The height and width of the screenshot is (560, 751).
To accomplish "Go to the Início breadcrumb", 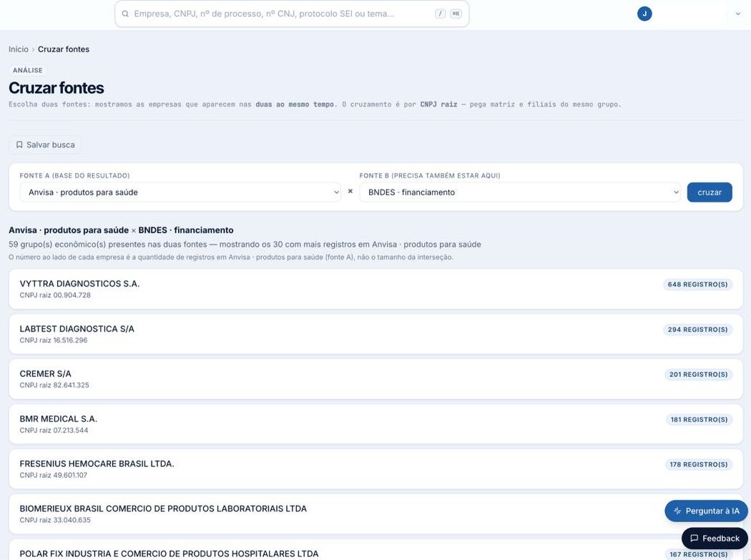I will point(18,49).
